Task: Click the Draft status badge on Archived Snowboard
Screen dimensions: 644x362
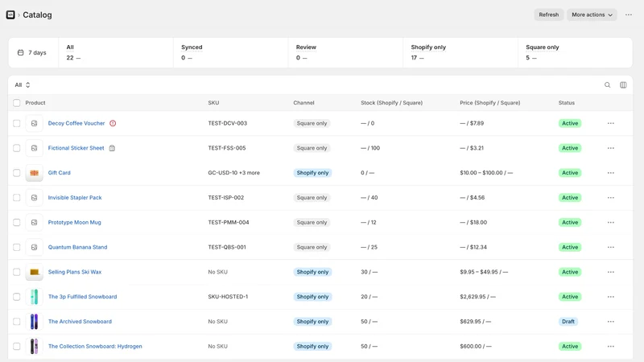Action: coord(568,321)
